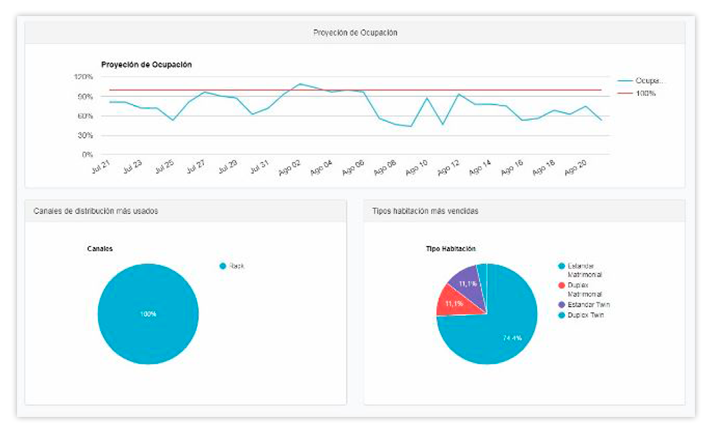714x438 pixels.
Task: Click the Estandar Matrimonial legend dot
Action: click(561, 266)
